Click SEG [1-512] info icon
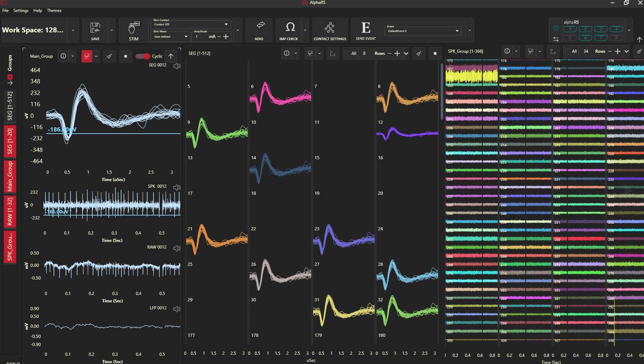This screenshot has width=644, height=364. pos(287,53)
